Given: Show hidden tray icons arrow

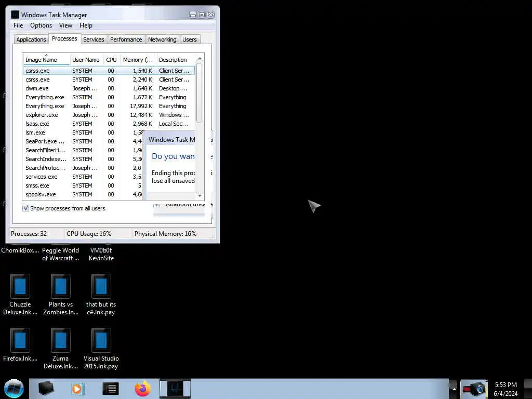Looking at the screenshot, I should point(454,389).
